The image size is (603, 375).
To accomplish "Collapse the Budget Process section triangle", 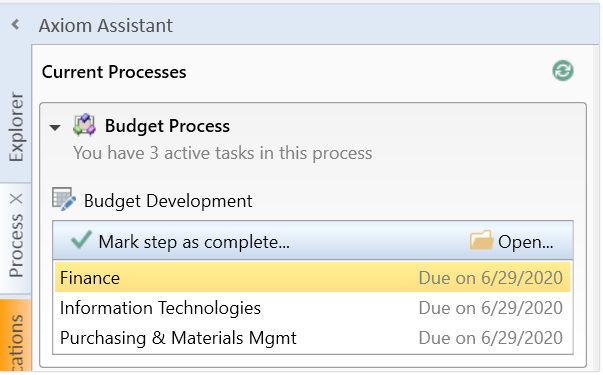I will (55, 127).
